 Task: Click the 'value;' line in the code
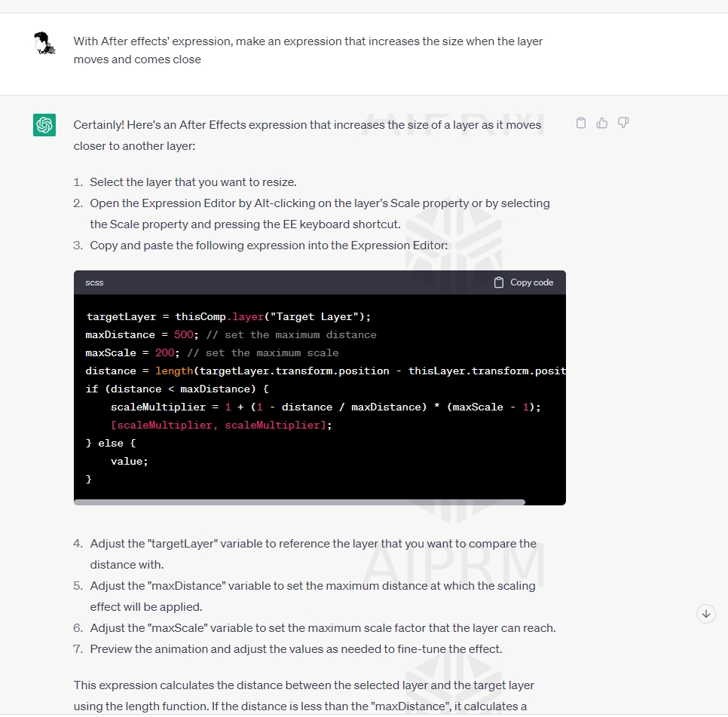tap(129, 461)
